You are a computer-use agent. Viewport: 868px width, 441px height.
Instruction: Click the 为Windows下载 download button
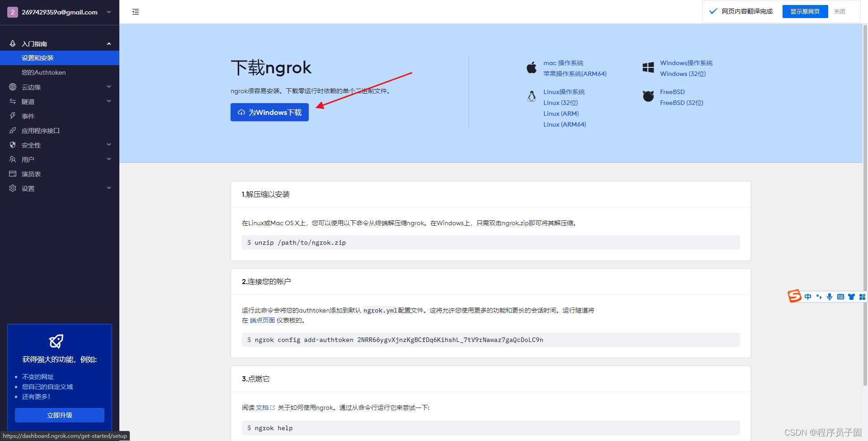pyautogui.click(x=269, y=112)
